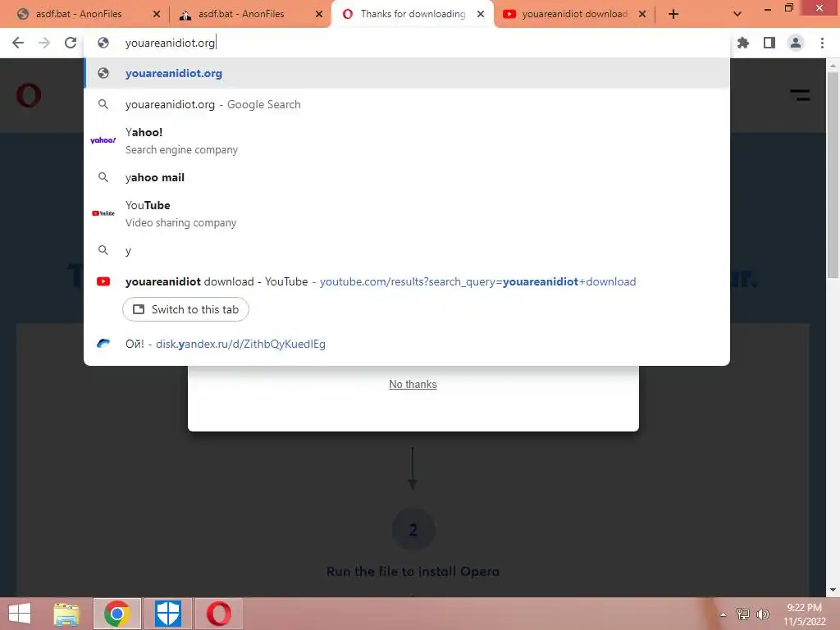Select the Yahoo! search engine suggestion
The width and height of the screenshot is (840, 630).
(407, 141)
